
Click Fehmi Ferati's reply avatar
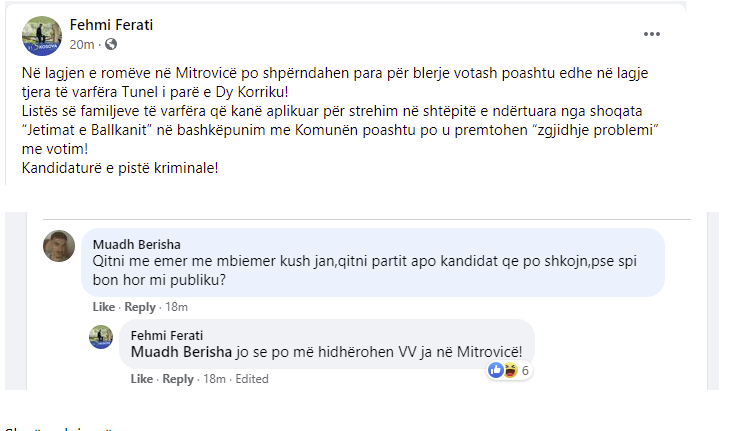pos(101,337)
